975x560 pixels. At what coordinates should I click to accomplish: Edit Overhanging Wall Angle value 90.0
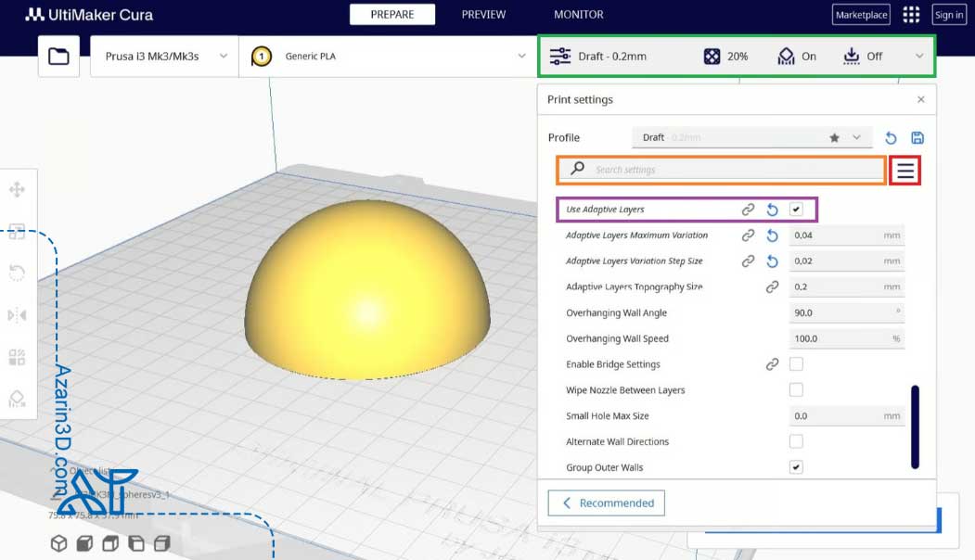(846, 312)
